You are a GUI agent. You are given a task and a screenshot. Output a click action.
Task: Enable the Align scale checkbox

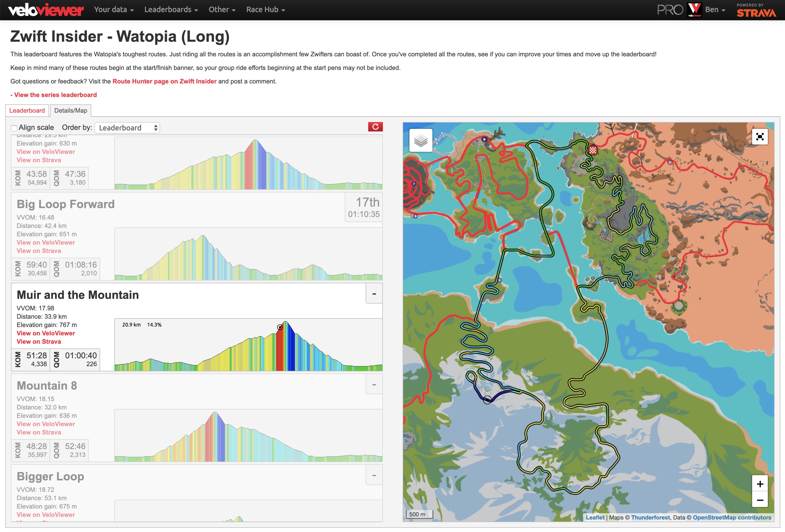(14, 128)
